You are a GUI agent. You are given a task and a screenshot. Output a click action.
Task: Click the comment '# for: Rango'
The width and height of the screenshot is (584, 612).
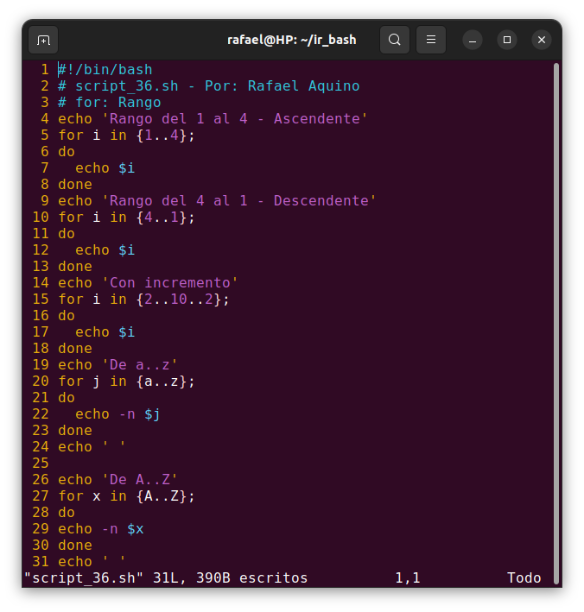109,103
